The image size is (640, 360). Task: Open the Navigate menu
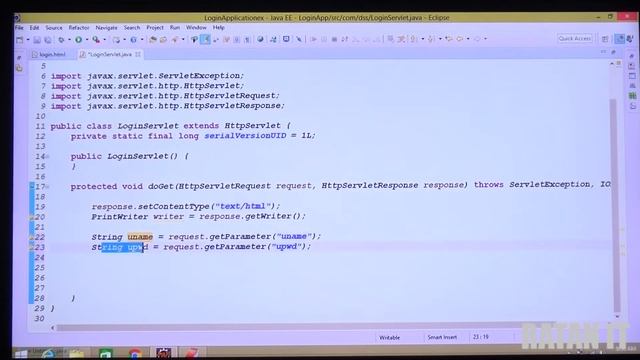click(107, 28)
